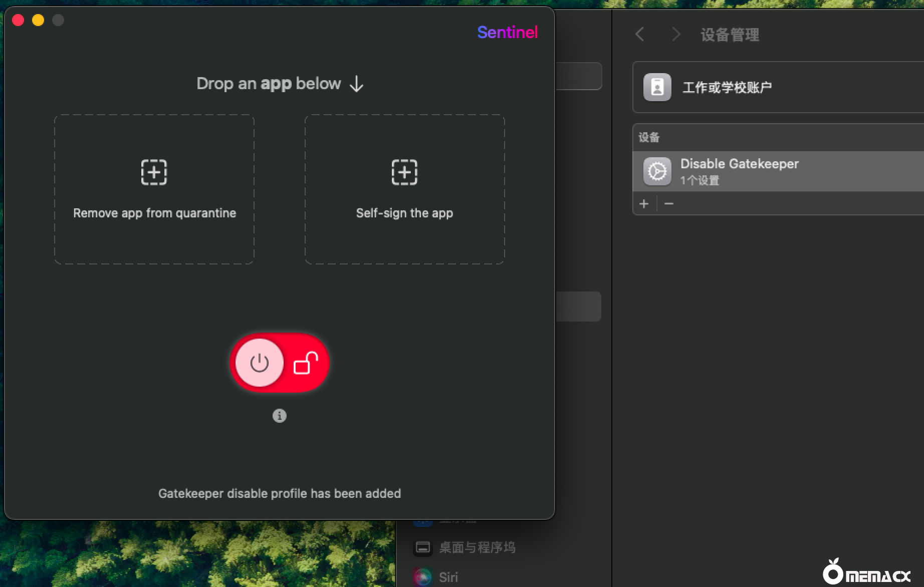The height and width of the screenshot is (587, 924).
Task: Click the plus icon in the quarantine drop zone
Action: 154,172
